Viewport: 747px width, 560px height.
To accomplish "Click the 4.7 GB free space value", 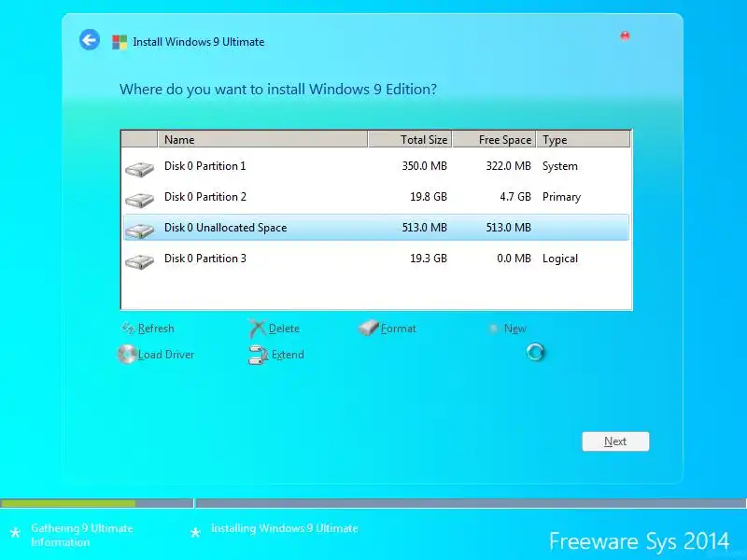I will [x=515, y=197].
